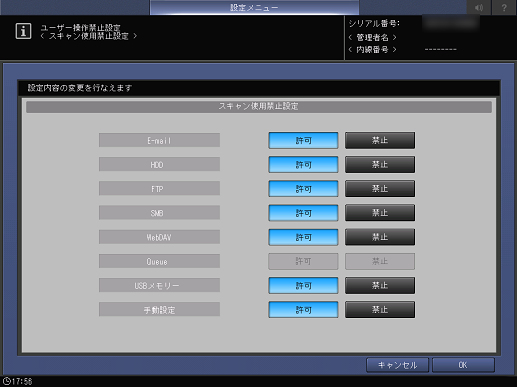The height and width of the screenshot is (387, 517).
Task: Allow WebDAV scanning with 許可
Action: pyautogui.click(x=303, y=237)
